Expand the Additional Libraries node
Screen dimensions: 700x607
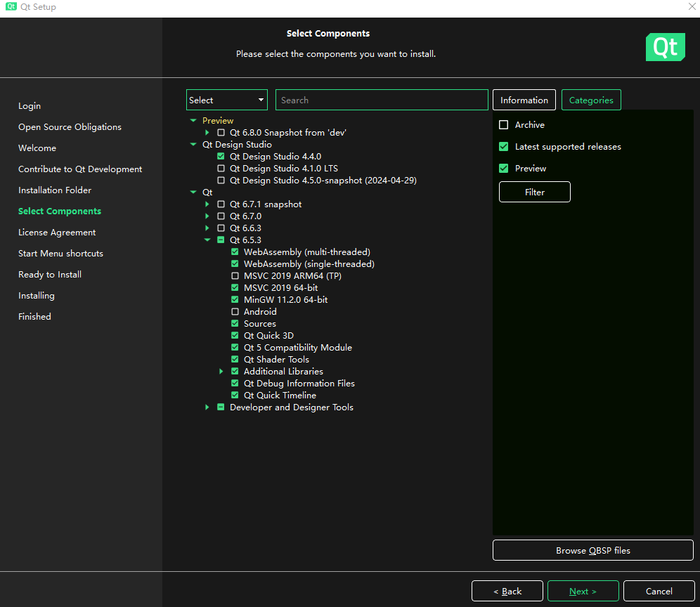click(x=221, y=372)
